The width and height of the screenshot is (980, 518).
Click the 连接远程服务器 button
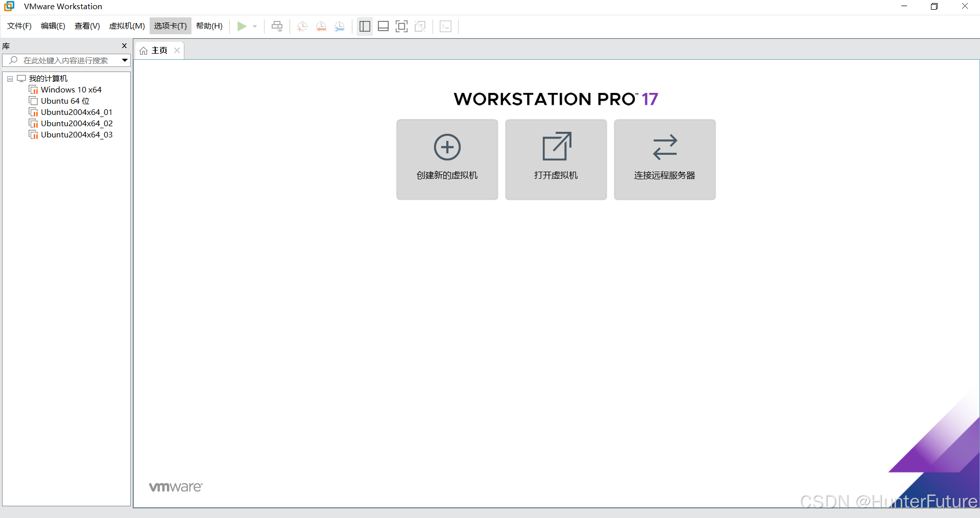[x=665, y=159]
